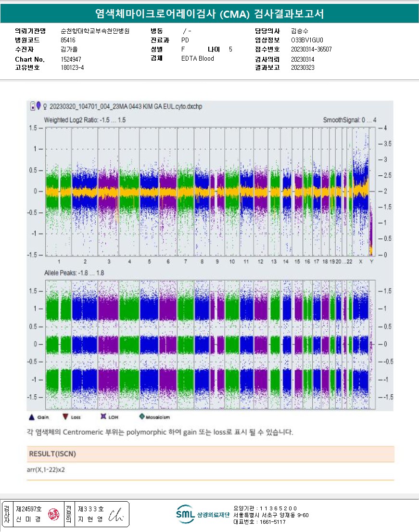Select examiner name 신 미 경
Image resolution: width=419 pixels, height=532 pixels.
click(x=28, y=519)
